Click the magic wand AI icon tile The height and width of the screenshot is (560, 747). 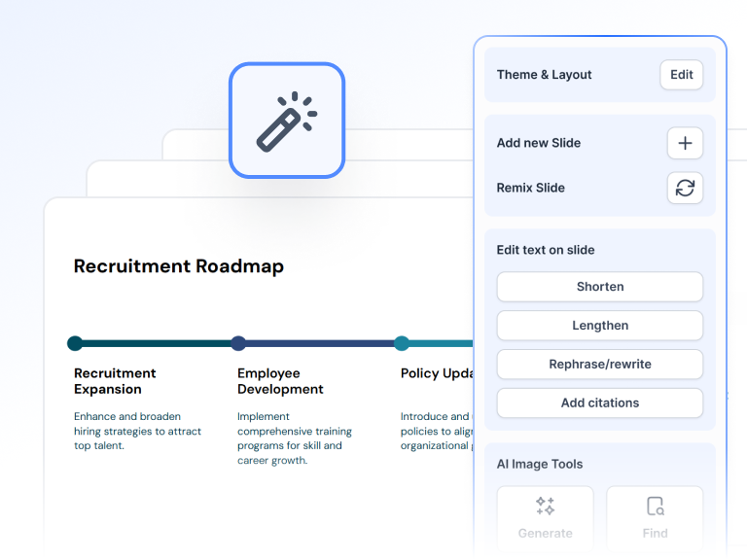tap(287, 121)
